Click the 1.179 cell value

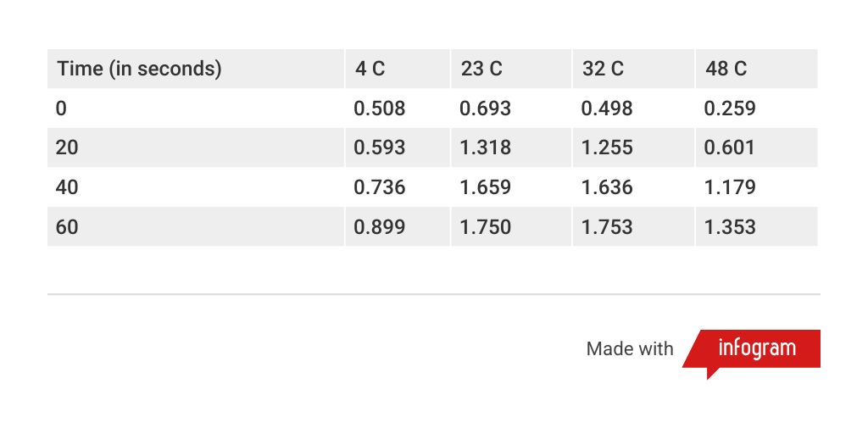(730, 187)
